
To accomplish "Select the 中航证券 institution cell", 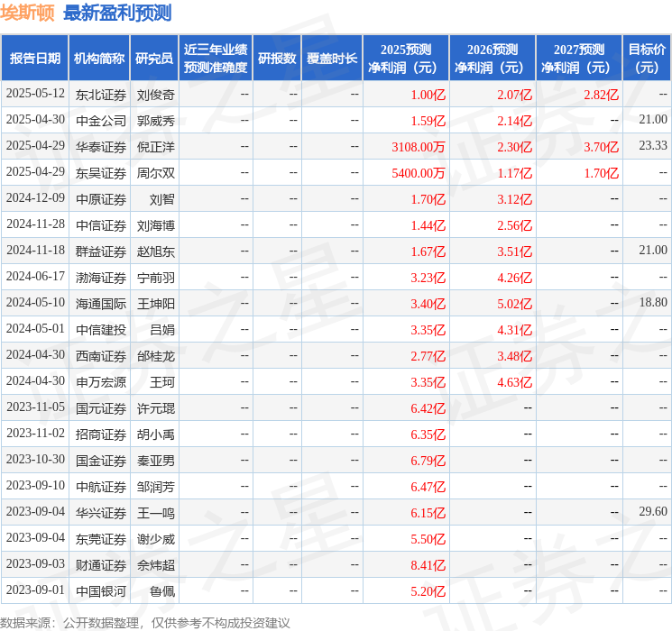I will [x=101, y=487].
